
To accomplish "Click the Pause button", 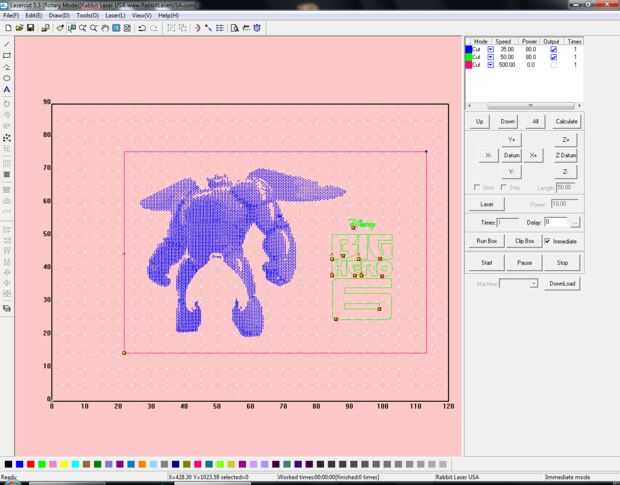I will click(524, 263).
